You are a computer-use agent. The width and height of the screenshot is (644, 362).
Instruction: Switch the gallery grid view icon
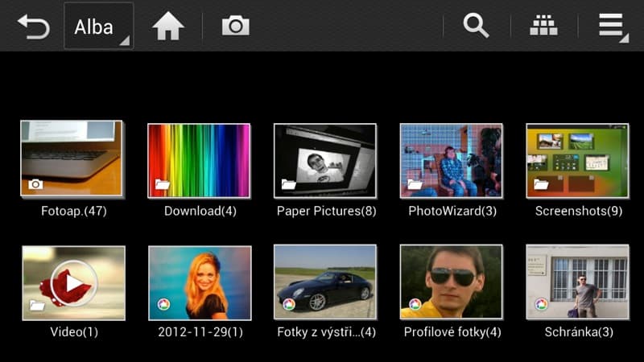click(543, 26)
